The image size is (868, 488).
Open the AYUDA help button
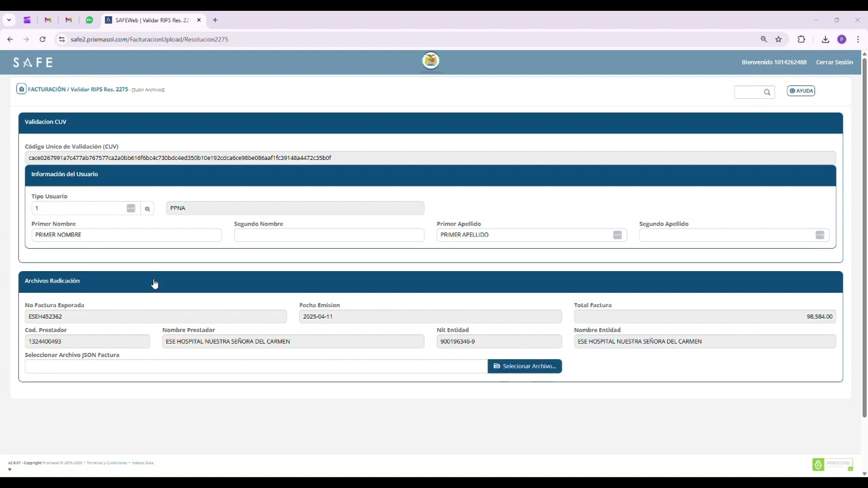[x=801, y=91]
